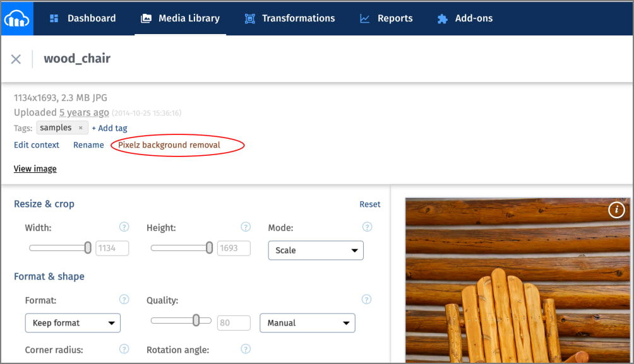Focus the Quality value field showing 80
This screenshot has height=364, width=634.
[x=234, y=323]
